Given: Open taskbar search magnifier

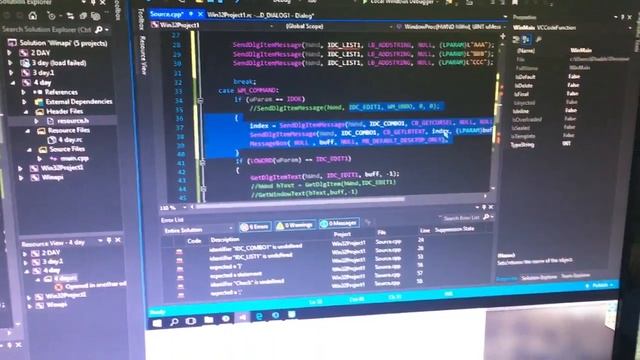Looking at the screenshot, I should [x=174, y=322].
